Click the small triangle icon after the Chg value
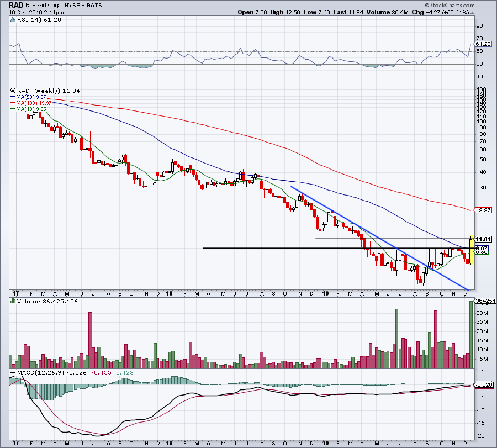This screenshot has width=497, height=448. [472, 13]
